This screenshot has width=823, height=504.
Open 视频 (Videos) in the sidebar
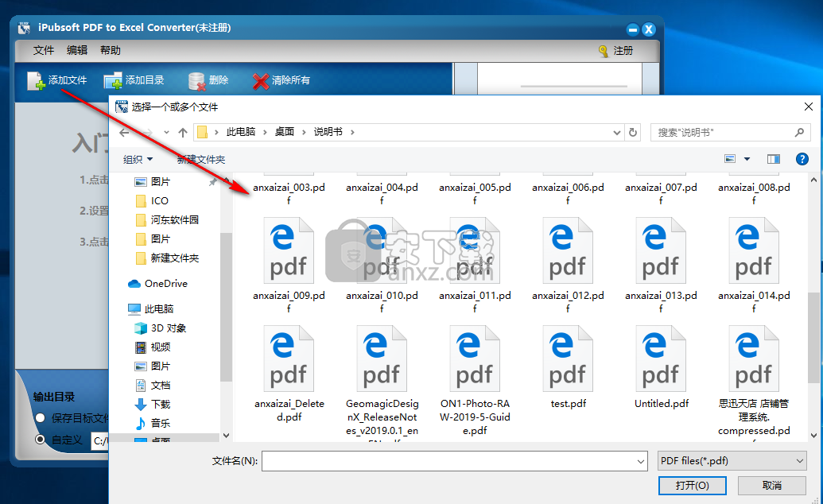[x=153, y=347]
